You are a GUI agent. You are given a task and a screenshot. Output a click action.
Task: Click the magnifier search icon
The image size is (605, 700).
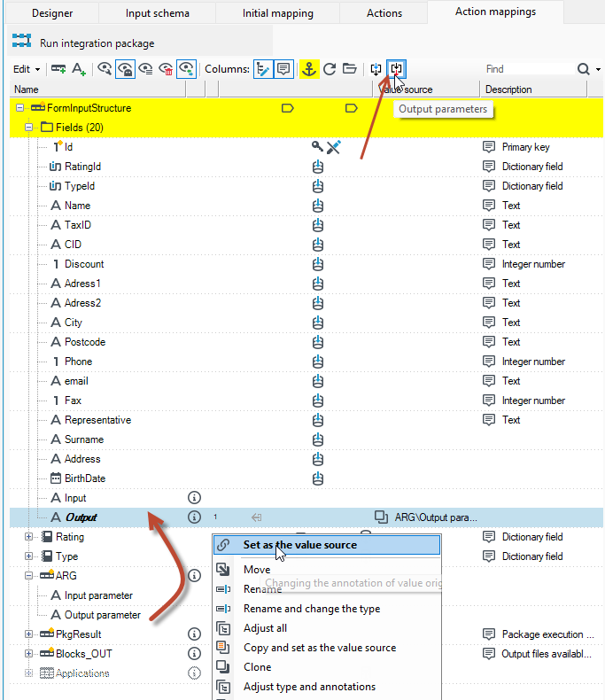(583, 69)
